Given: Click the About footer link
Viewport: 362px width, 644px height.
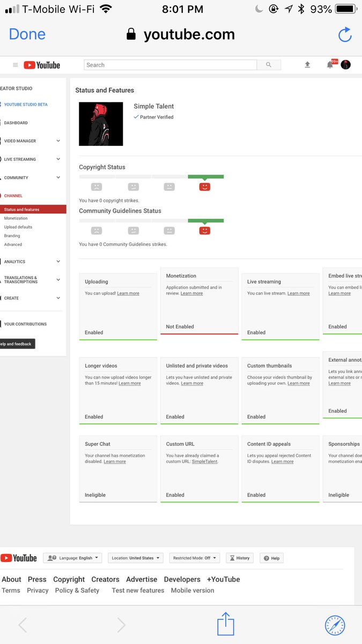Looking at the screenshot, I should (11, 580).
